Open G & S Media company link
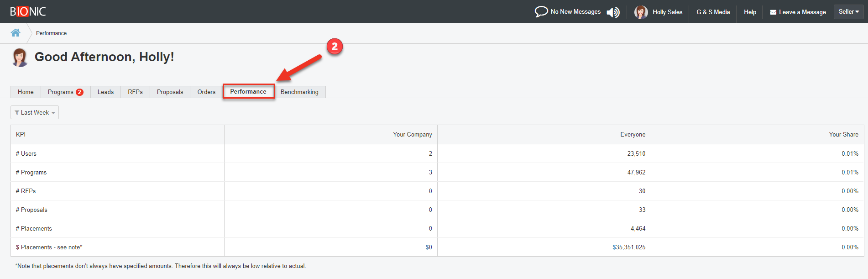The width and height of the screenshot is (868, 279). coord(713,12)
